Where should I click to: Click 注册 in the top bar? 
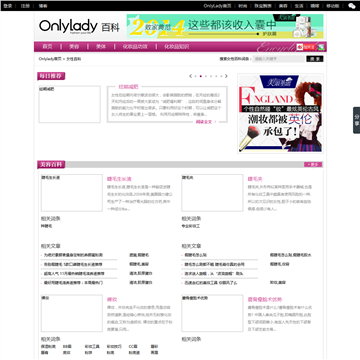point(25,6)
